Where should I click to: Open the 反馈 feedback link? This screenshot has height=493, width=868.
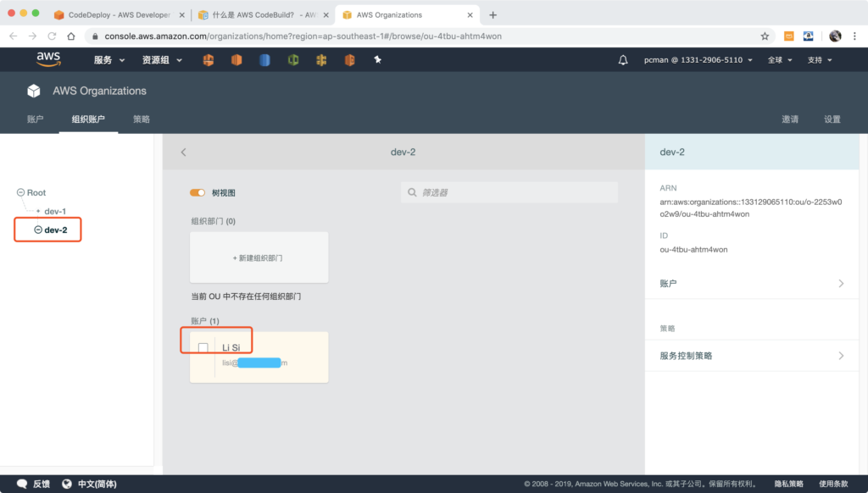pos(42,484)
